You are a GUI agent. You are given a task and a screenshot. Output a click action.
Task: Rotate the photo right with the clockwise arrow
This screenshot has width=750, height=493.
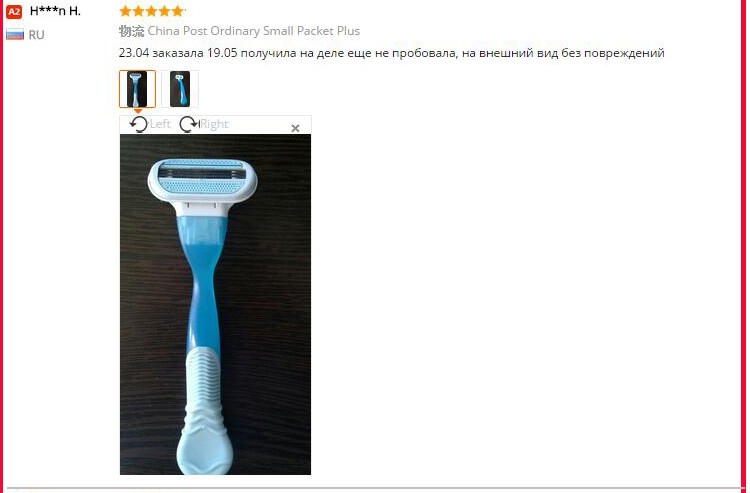189,124
